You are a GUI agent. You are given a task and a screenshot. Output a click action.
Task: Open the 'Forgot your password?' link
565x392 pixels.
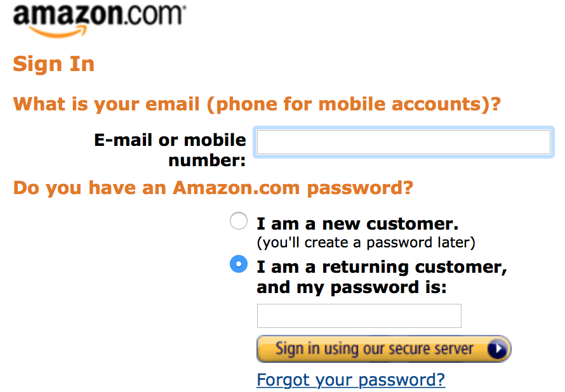click(x=350, y=379)
